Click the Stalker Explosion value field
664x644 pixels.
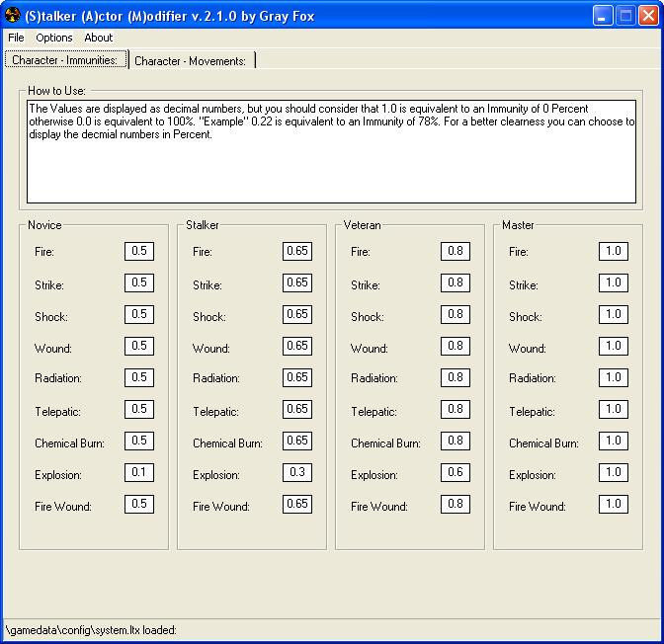tap(297, 472)
